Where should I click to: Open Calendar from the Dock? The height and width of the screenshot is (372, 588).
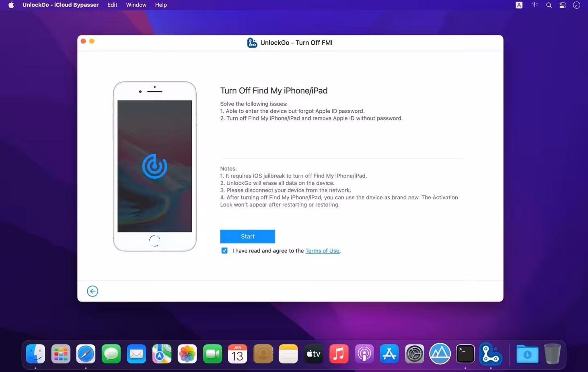[237, 354]
